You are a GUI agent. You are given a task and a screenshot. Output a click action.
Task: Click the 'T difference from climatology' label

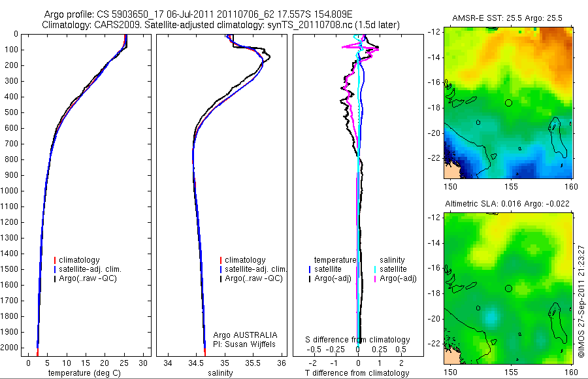click(357, 373)
